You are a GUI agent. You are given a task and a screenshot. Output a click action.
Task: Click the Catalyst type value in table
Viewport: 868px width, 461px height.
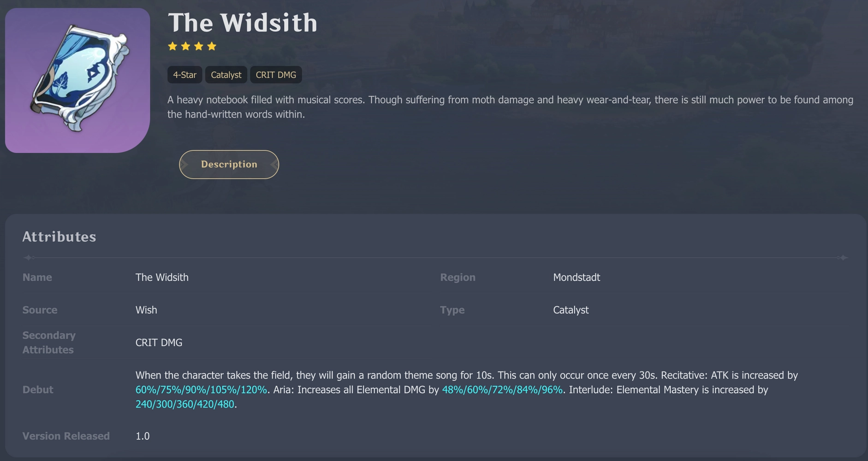click(571, 310)
